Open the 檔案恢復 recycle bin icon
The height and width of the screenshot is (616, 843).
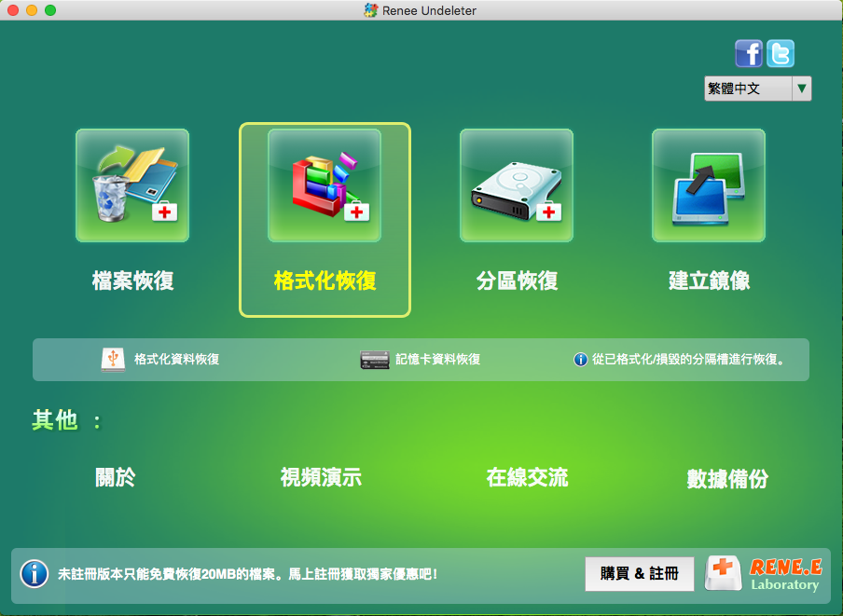132,185
